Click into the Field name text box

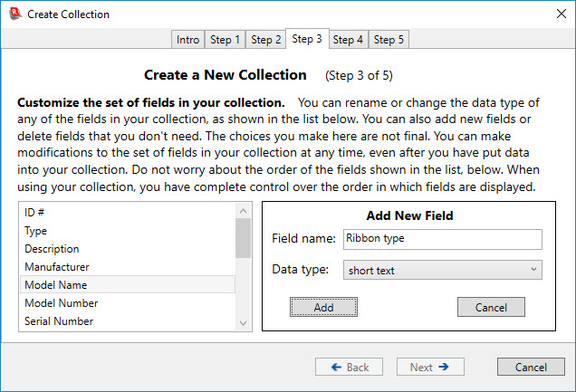pyautogui.click(x=442, y=239)
